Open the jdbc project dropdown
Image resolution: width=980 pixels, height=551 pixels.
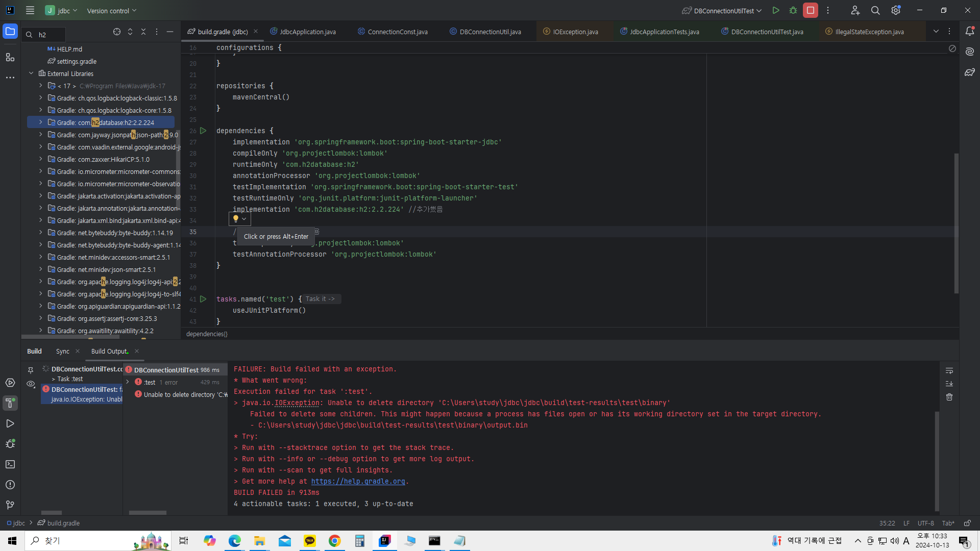click(61, 10)
